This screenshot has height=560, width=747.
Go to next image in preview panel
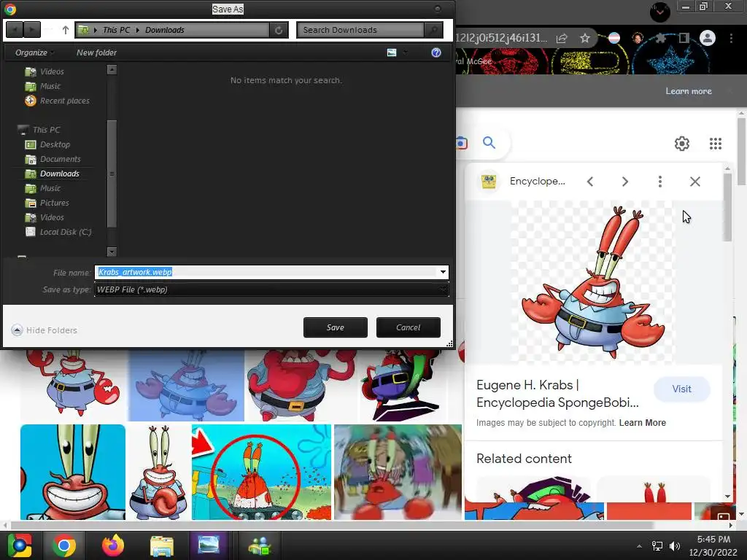625,182
